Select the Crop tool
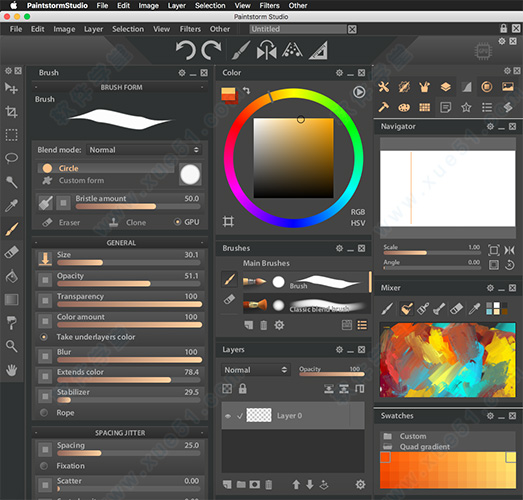The image size is (523, 500). click(x=11, y=112)
